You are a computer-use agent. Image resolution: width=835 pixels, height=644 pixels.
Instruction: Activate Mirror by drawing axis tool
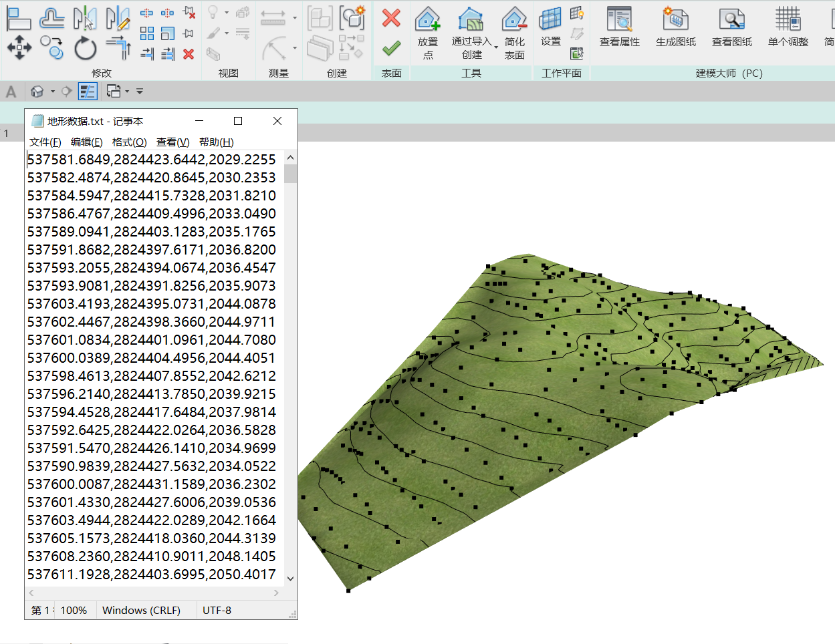118,18
